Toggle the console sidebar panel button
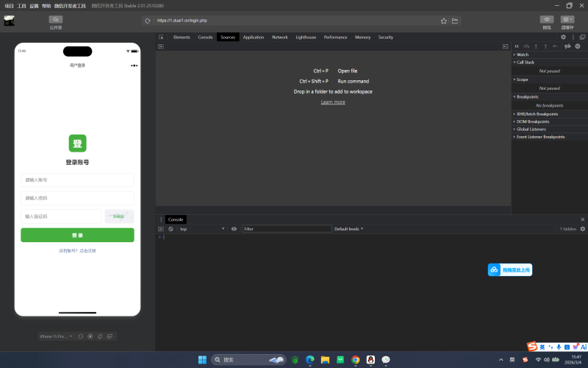This screenshot has width=588, height=368. pyautogui.click(x=161, y=229)
